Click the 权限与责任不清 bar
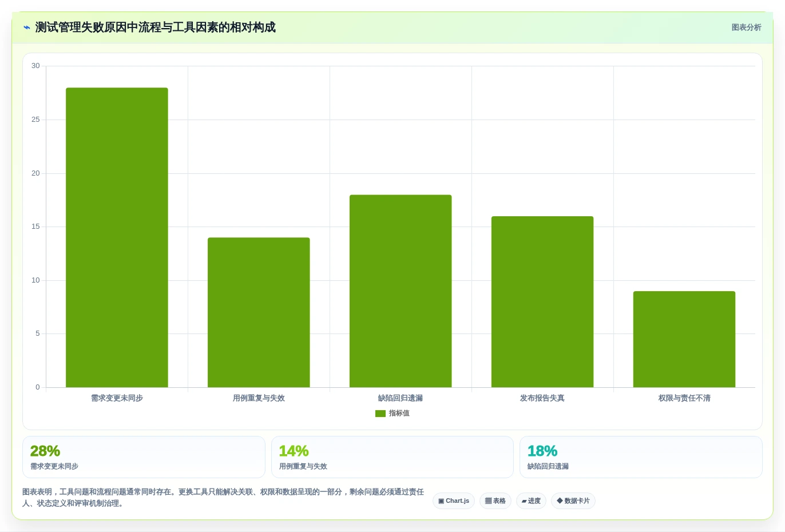785x532 pixels. [684, 339]
